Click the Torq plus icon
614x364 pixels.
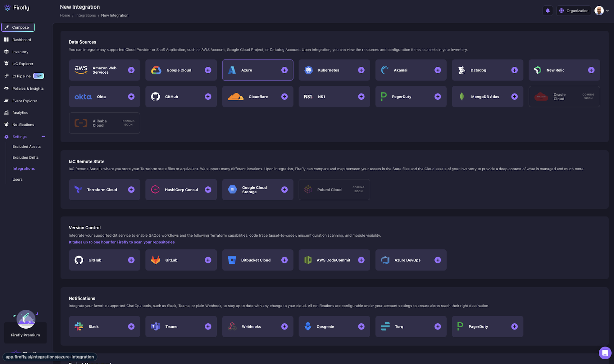click(438, 326)
